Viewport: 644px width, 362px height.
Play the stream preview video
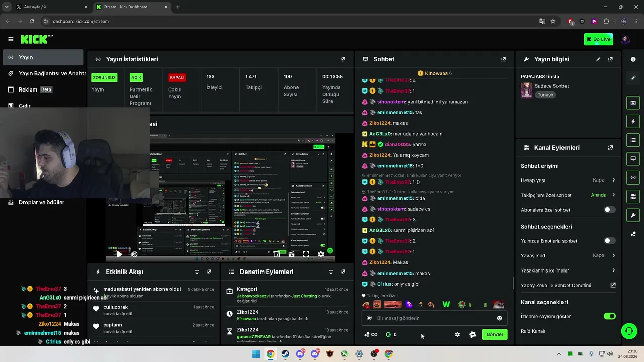pyautogui.click(x=119, y=254)
